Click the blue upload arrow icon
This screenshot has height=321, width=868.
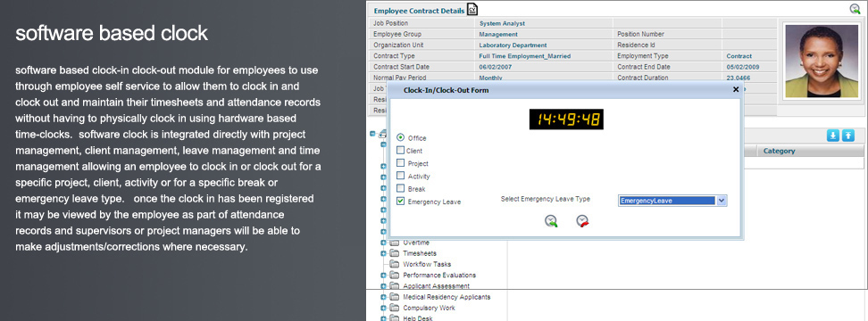(848, 136)
